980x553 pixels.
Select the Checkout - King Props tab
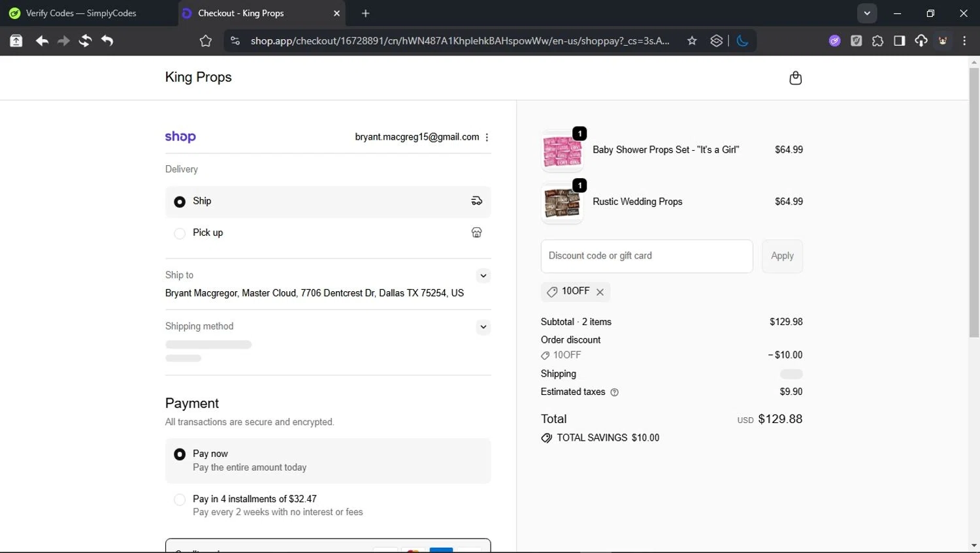tap(261, 13)
